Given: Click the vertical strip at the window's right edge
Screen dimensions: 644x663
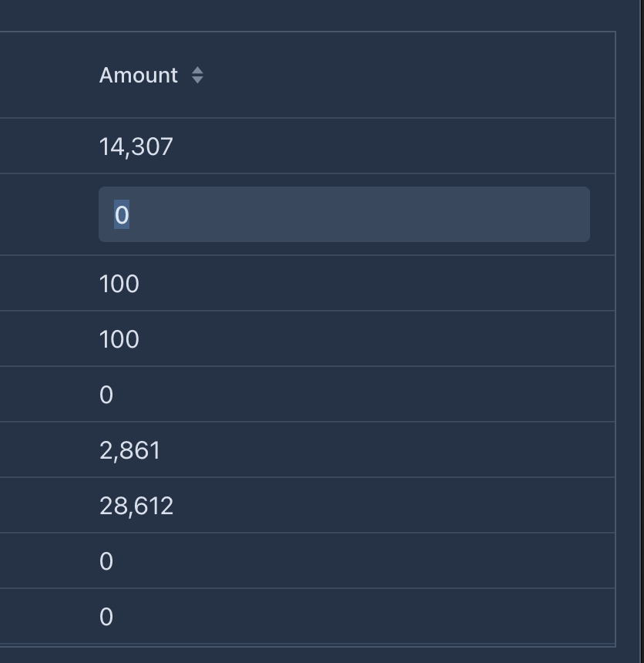Looking at the screenshot, I should coord(642,331).
